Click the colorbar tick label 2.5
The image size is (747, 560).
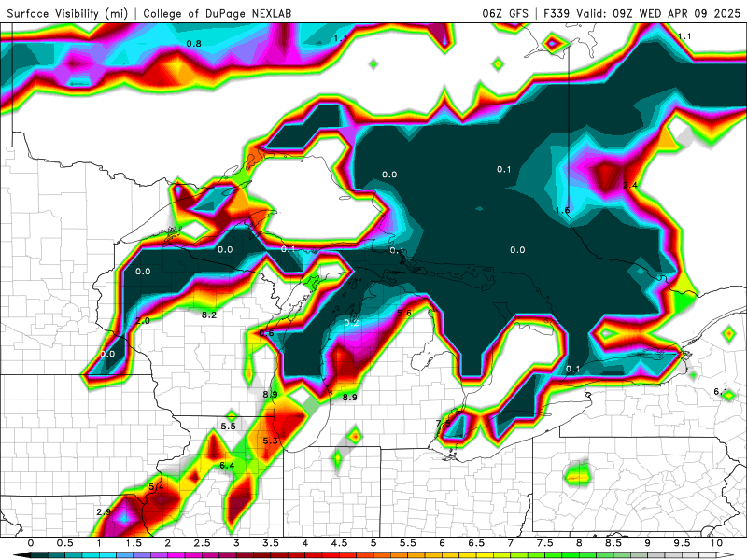click(202, 543)
